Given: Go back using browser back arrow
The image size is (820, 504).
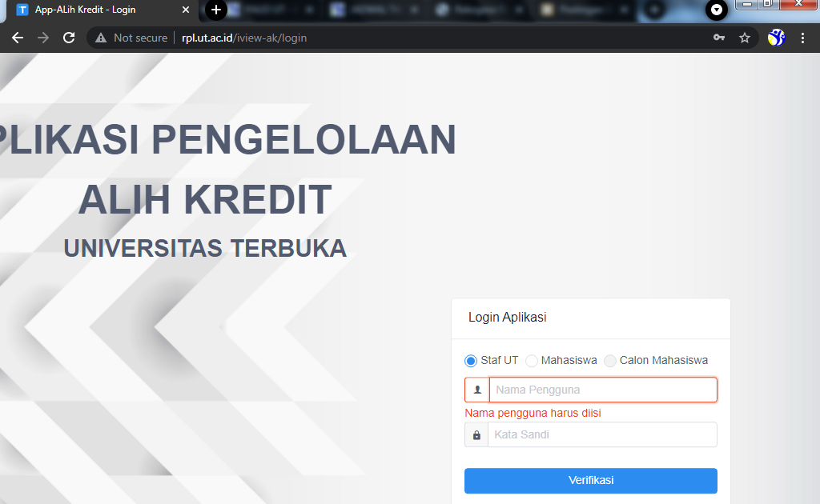Looking at the screenshot, I should (18, 38).
